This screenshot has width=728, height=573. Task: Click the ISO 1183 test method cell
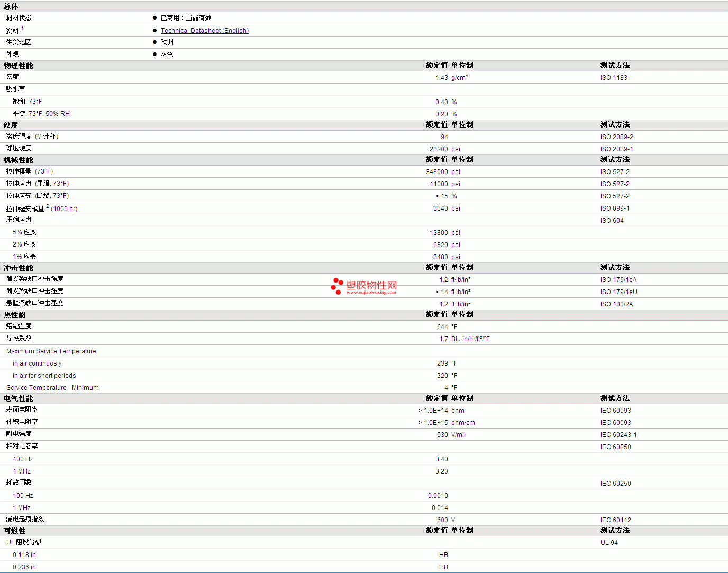point(614,78)
